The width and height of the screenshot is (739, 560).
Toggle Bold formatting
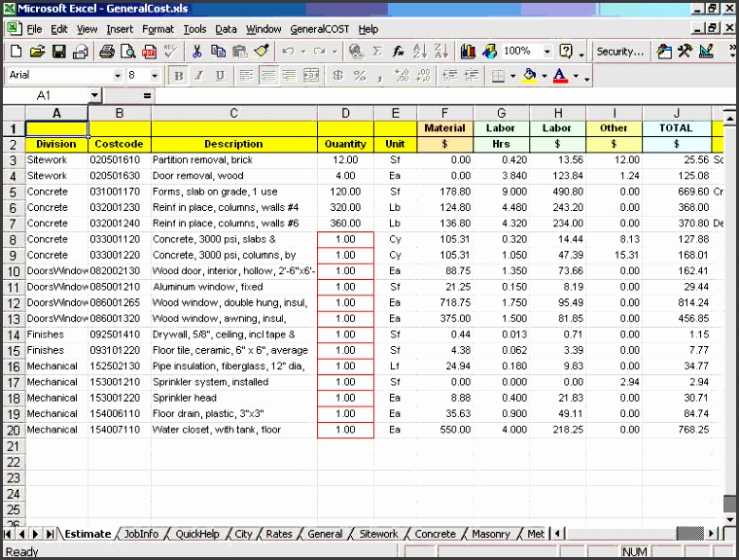[x=178, y=75]
